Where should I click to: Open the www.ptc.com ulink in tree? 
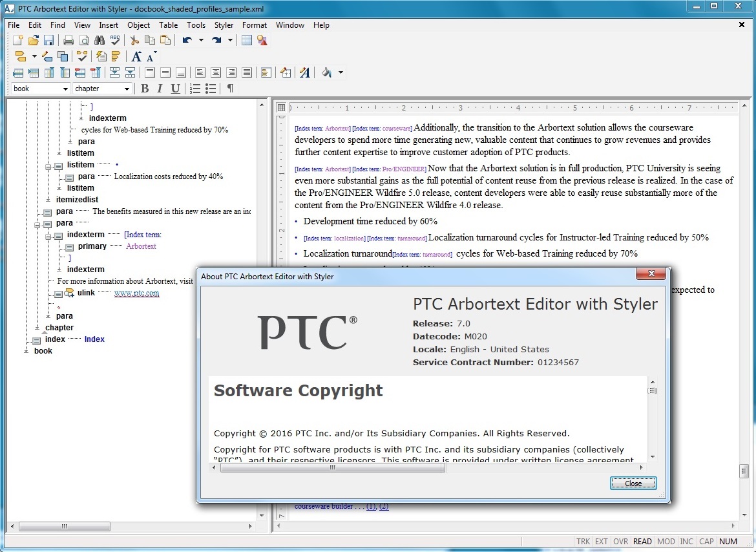(136, 293)
